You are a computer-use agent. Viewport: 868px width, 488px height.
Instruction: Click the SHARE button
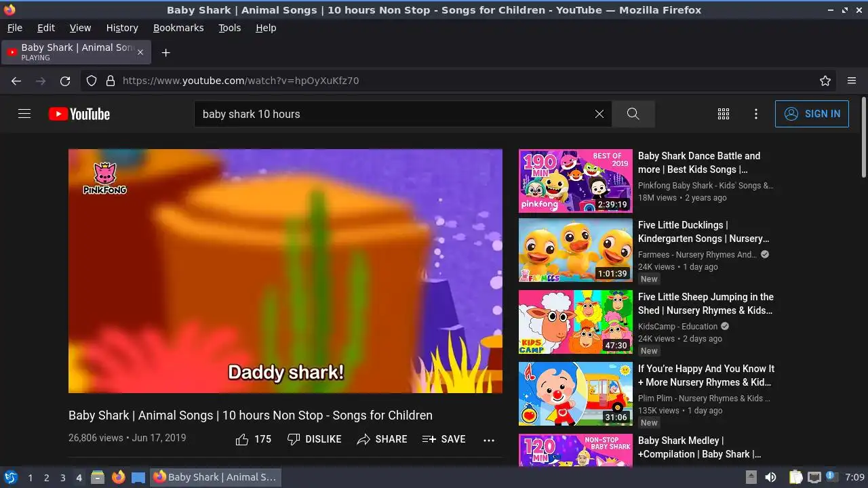click(x=382, y=439)
